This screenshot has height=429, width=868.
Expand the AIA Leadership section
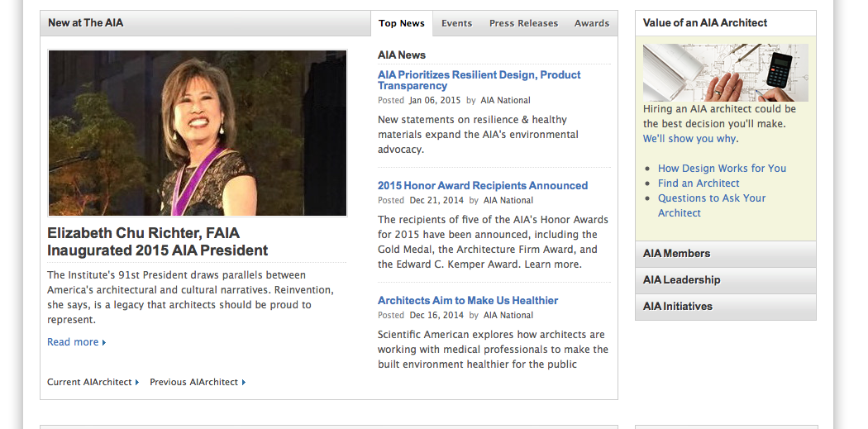[x=725, y=280]
